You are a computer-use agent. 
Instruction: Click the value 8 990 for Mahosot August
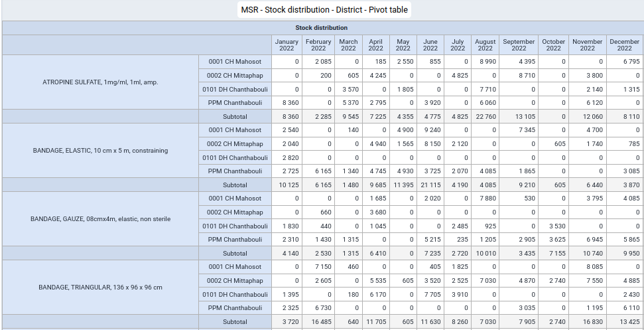click(x=485, y=62)
